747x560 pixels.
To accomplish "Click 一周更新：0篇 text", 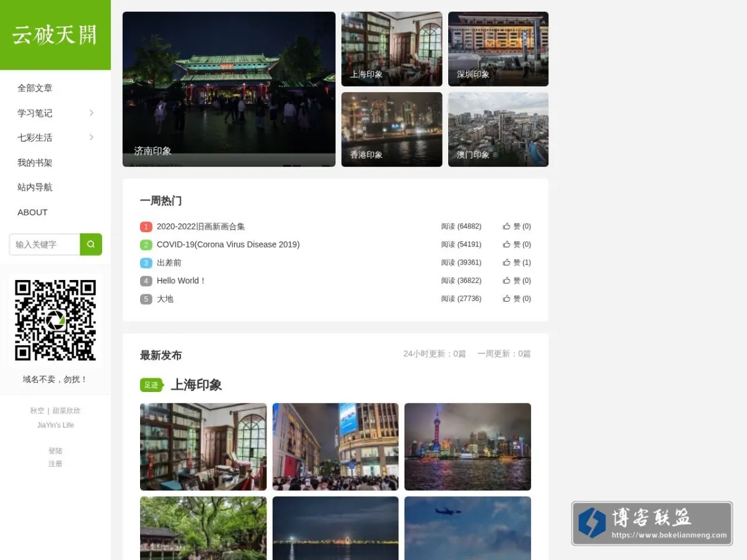I will (504, 354).
